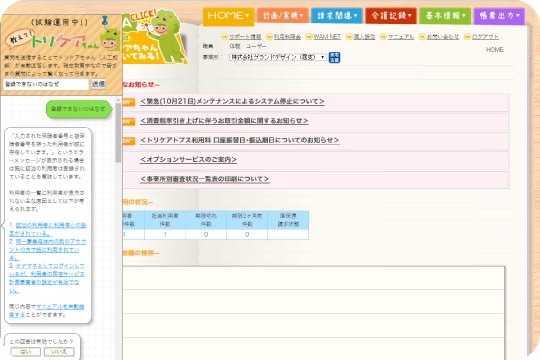Screen dimensions: 540x360
Task: Open オプションサービスのご案内 notice
Action: coord(188,160)
